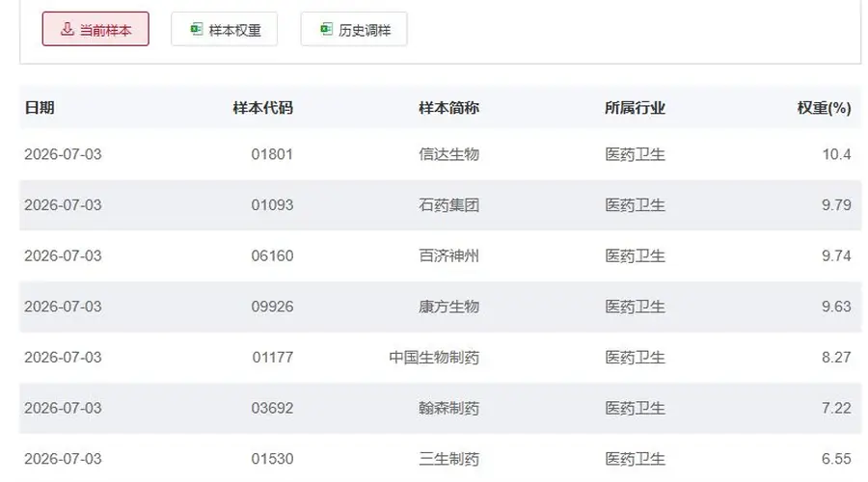Click the date in the 中国生物制药 row
Image resolution: width=868 pixels, height=482 pixels.
coord(63,357)
